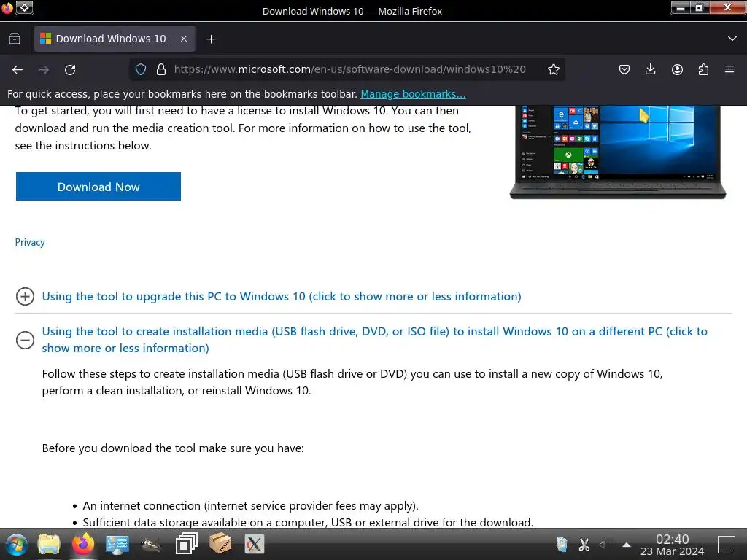Open Manage bookmarks link
This screenshot has width=747, height=560.
413,94
